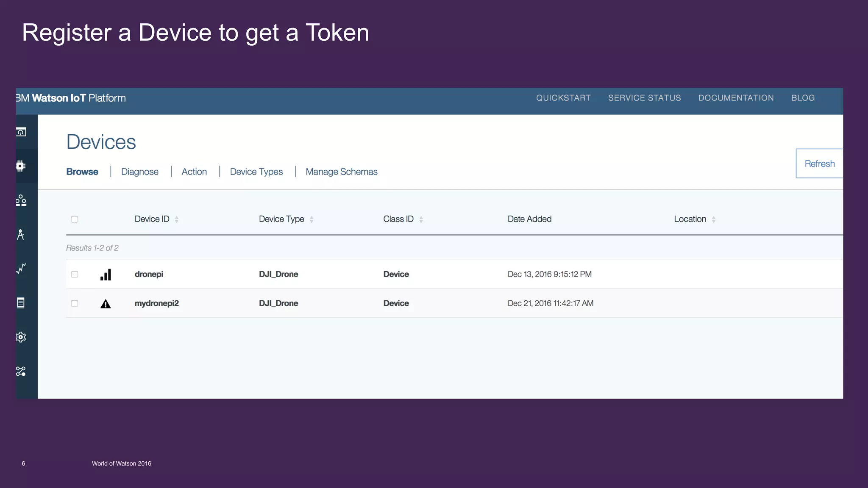Screen dimensions: 868x488
Task: Sort by Class ID column arrows
Action: [x=421, y=219]
